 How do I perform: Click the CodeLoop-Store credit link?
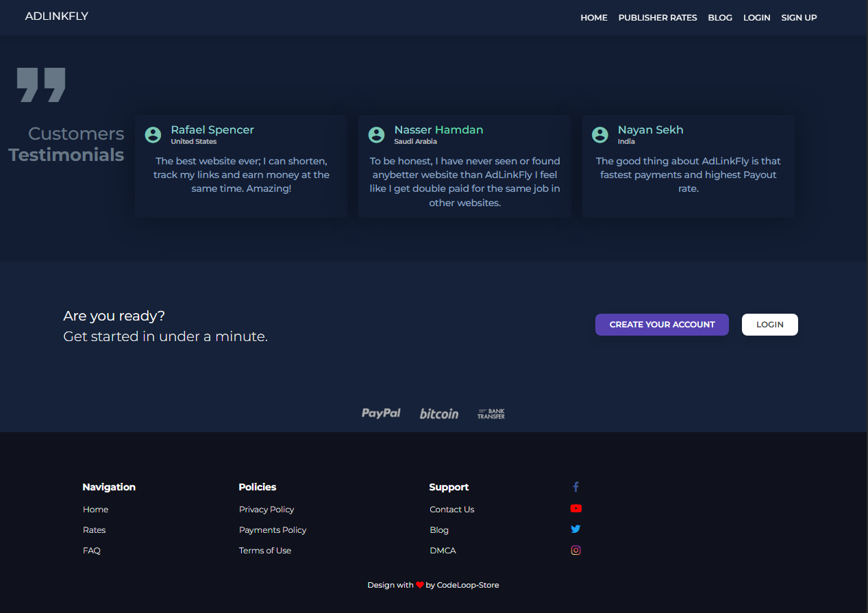pos(468,586)
